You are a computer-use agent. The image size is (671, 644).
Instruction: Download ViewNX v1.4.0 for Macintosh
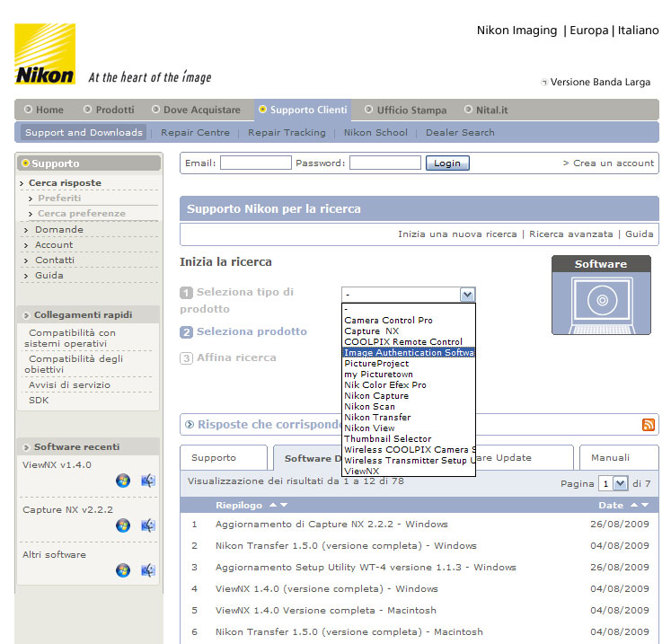coord(148,481)
